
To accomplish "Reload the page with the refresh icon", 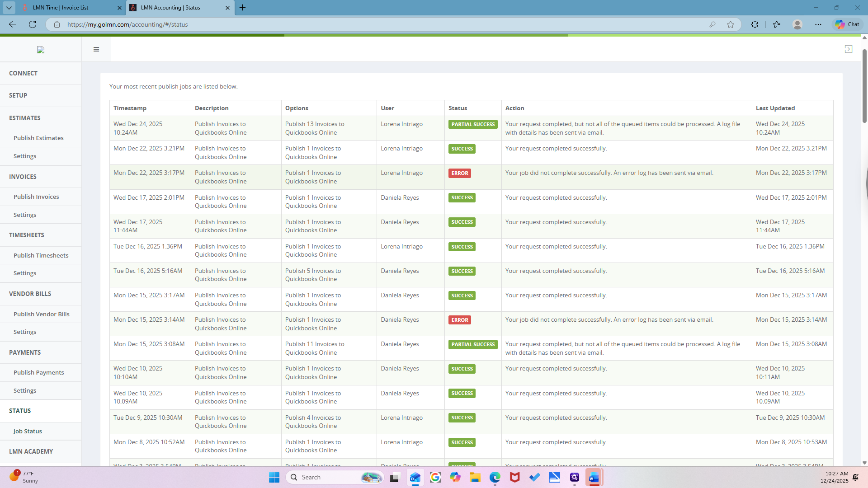I will (x=33, y=24).
